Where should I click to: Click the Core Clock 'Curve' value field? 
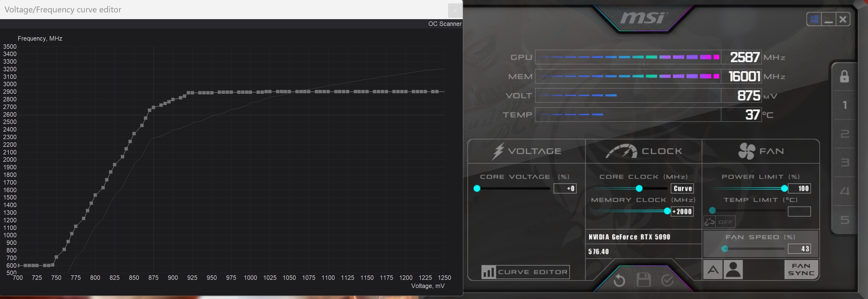click(x=682, y=189)
